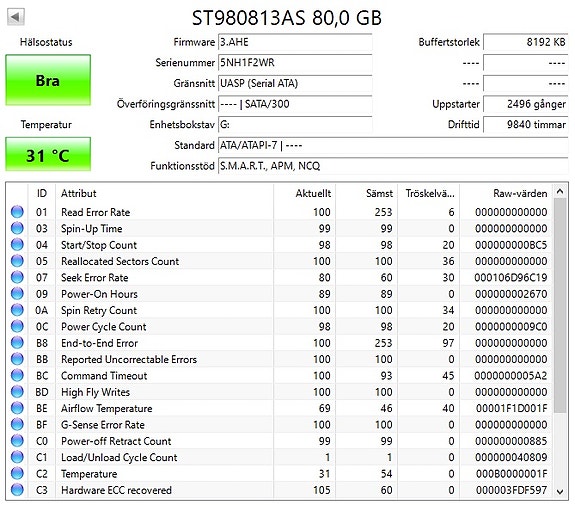This screenshot has height=505, width=575.
Task: Click status icon for Start/Stop Count
Action: (17, 245)
